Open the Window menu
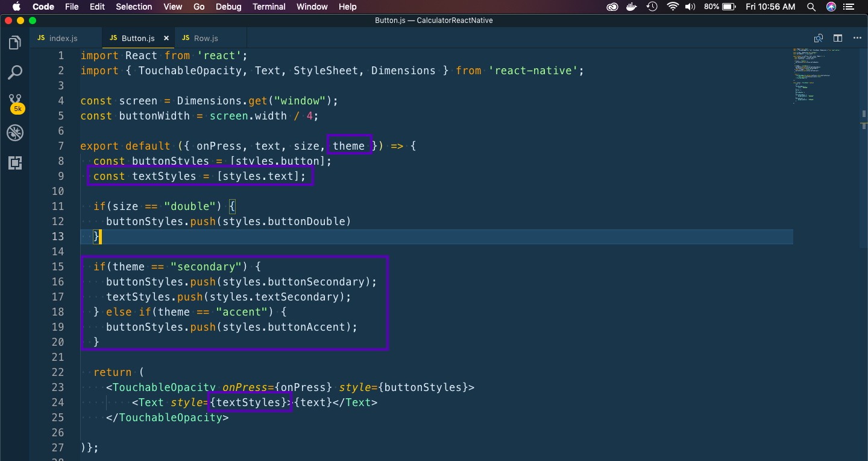The image size is (868, 461). coord(312,7)
